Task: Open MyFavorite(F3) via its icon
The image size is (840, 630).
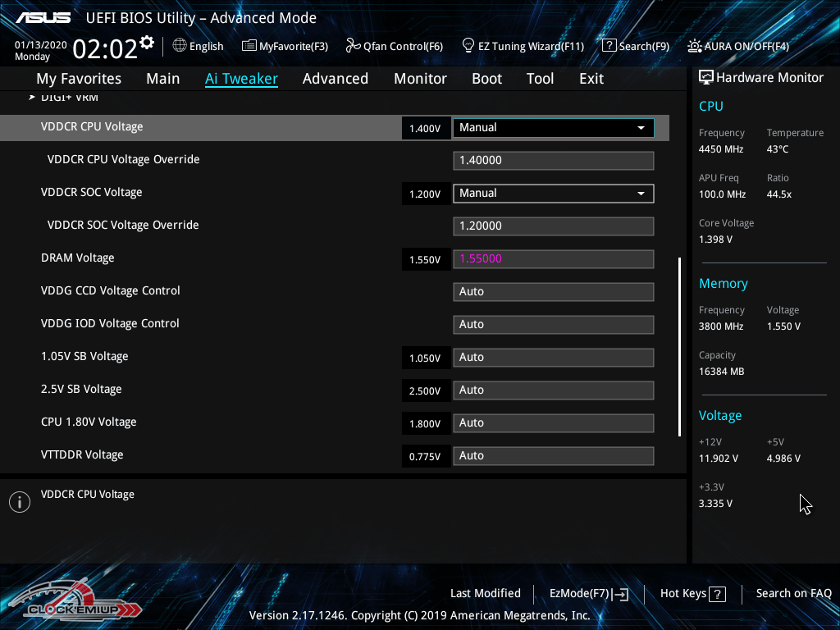Action: coord(249,46)
